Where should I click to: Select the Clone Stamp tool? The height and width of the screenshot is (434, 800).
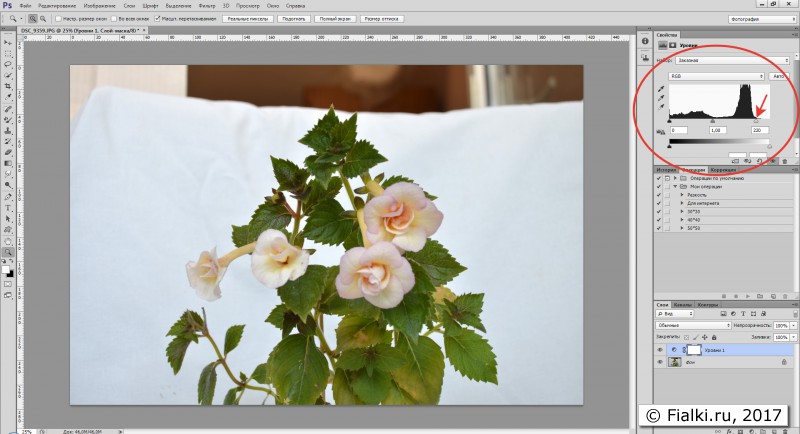(8, 131)
